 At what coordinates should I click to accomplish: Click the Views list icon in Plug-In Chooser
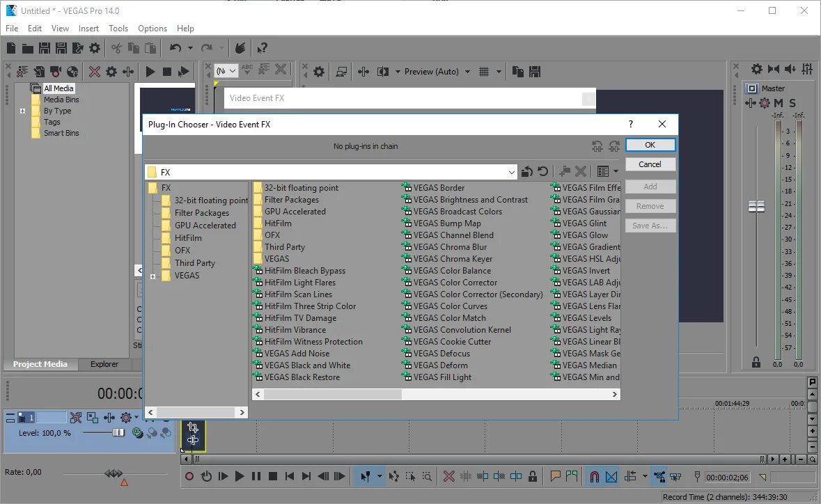(x=603, y=171)
